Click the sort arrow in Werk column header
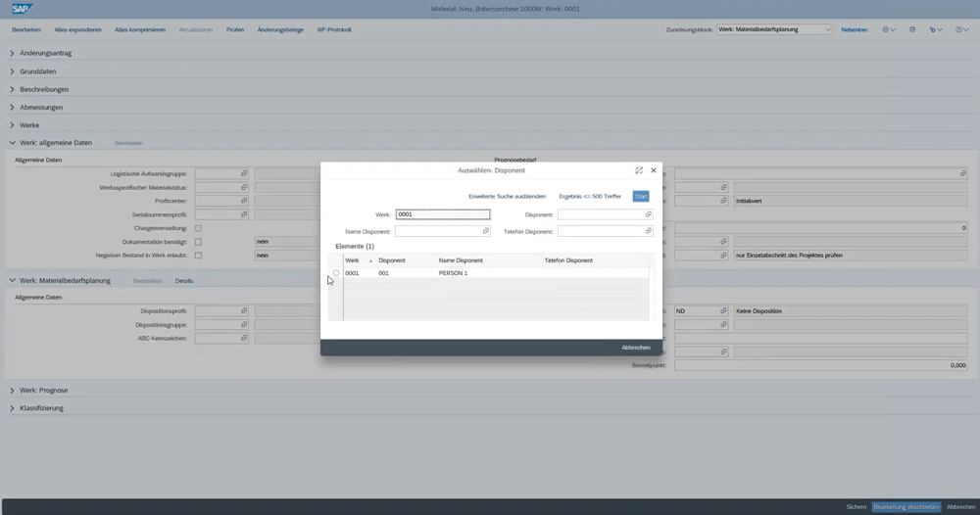Screen dimensions: 980x515 point(370,261)
